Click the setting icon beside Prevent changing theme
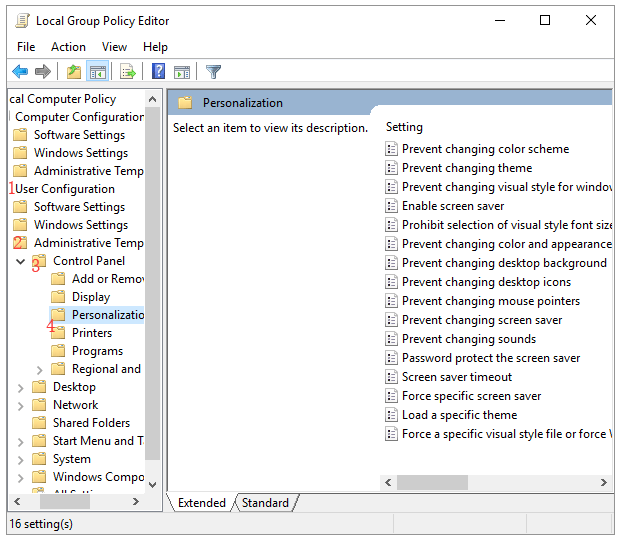Viewport: 621px width, 540px height. tap(391, 168)
